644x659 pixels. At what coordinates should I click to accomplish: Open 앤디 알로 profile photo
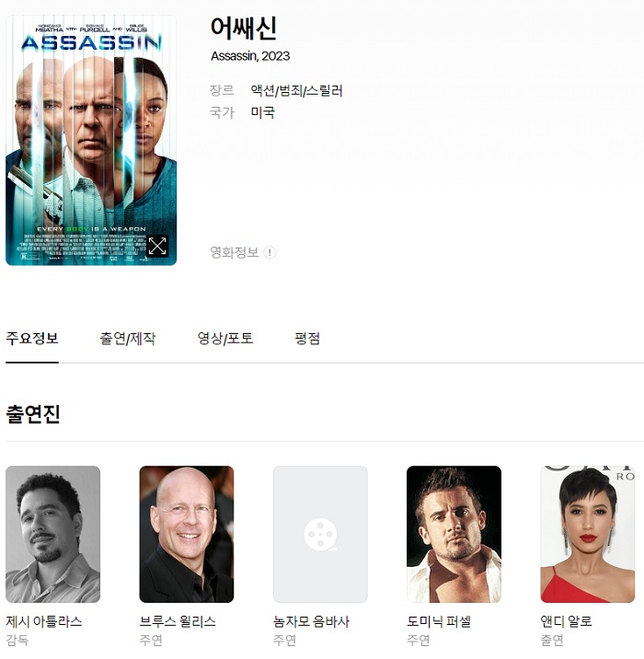588,534
